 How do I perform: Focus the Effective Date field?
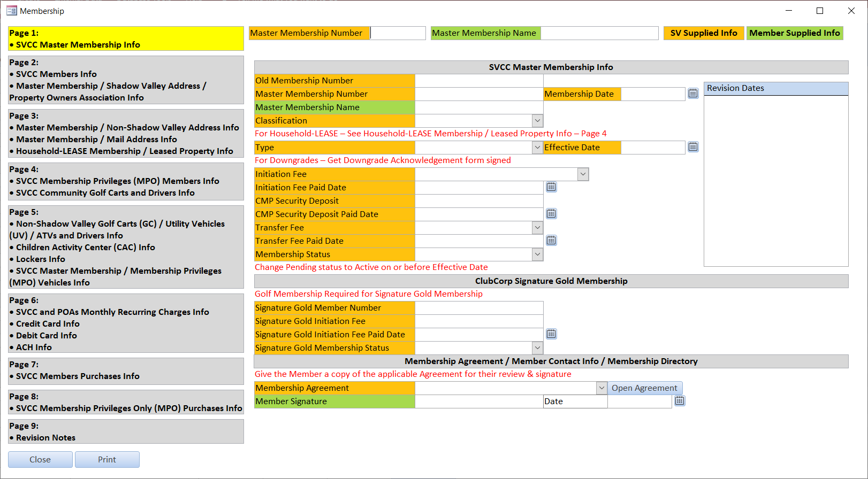[653, 148]
